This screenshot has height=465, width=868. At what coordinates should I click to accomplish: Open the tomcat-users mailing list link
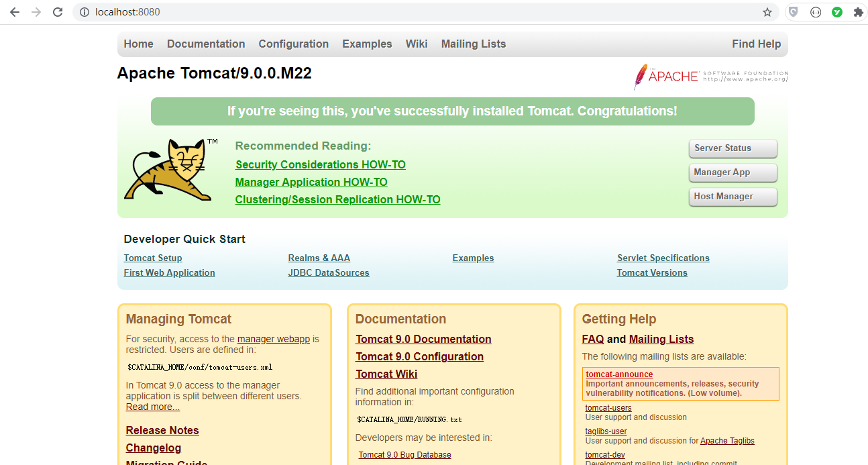[x=608, y=408]
